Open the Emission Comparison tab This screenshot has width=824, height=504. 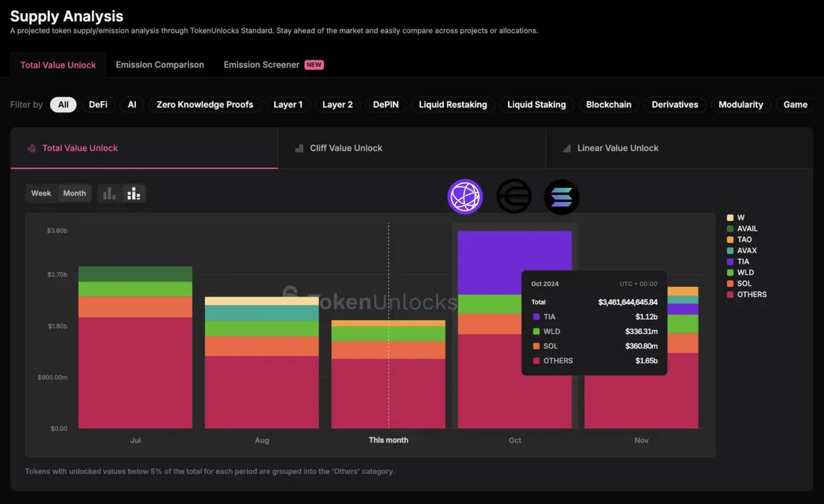click(x=160, y=65)
